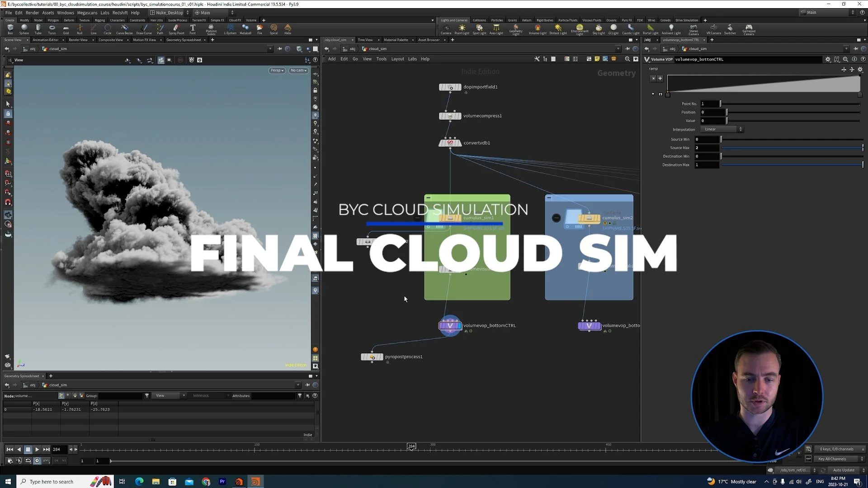Screen dimensions: 868x488
Task: Add an Environment Light from the shelf
Action: 580,29
